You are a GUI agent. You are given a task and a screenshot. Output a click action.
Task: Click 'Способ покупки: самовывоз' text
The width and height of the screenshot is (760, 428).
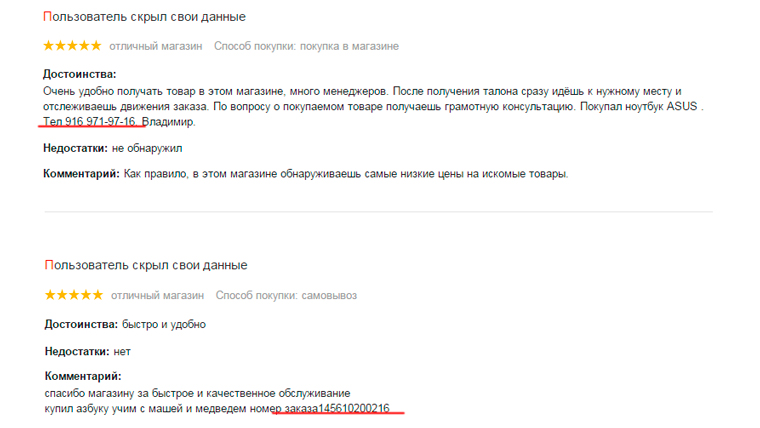(286, 295)
